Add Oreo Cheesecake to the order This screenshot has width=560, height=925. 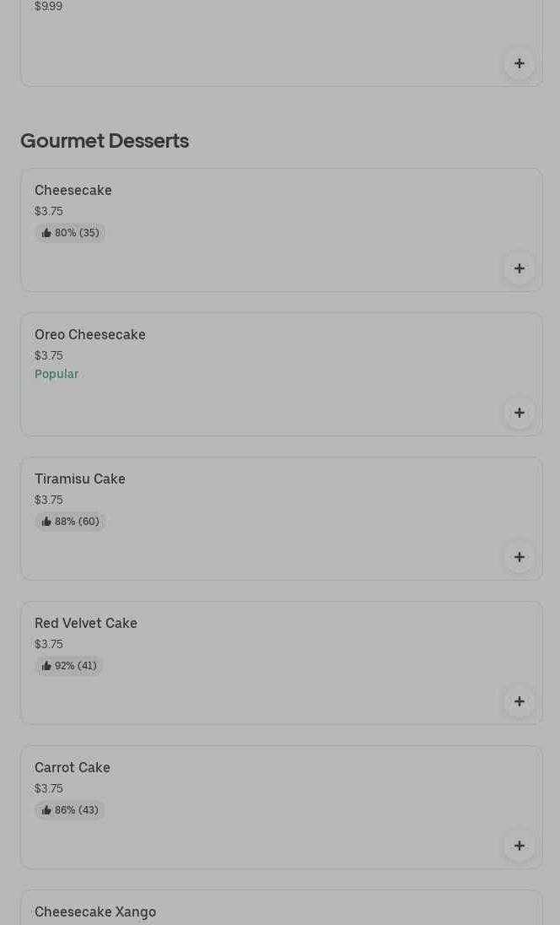[x=519, y=413]
